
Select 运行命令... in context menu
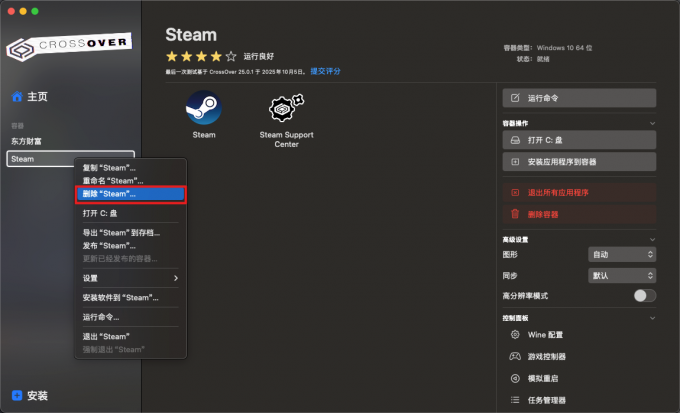[x=131, y=317]
